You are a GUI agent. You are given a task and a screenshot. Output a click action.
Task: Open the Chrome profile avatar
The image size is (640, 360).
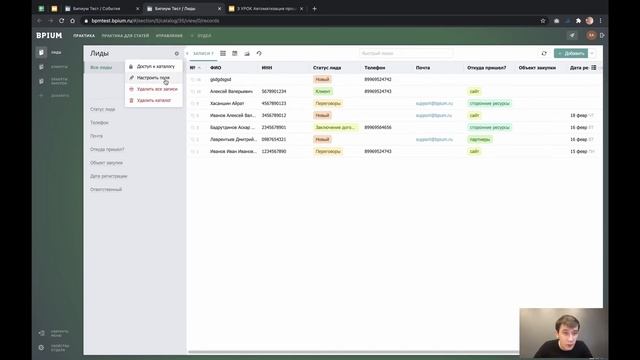point(589,21)
